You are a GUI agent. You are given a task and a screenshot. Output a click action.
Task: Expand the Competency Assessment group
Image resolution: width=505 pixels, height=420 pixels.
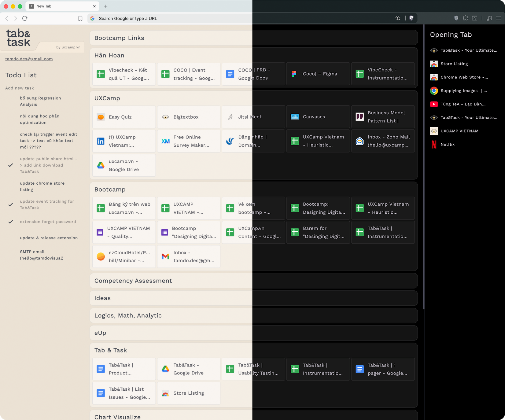click(x=133, y=281)
